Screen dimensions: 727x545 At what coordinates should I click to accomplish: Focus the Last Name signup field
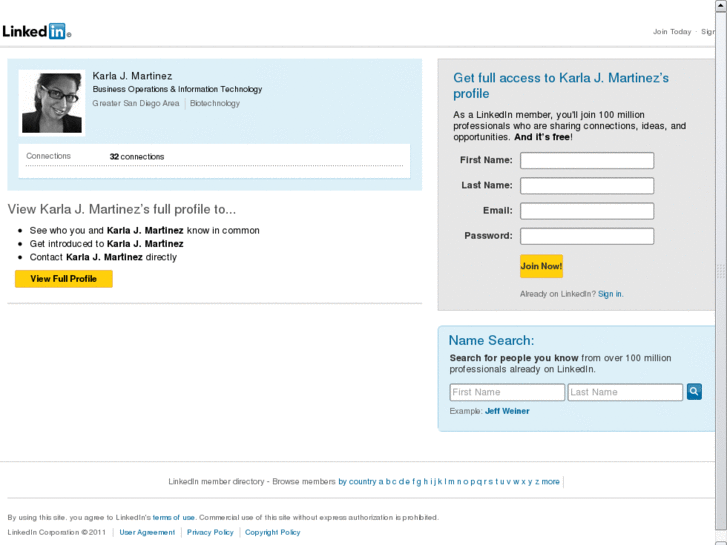pos(587,186)
